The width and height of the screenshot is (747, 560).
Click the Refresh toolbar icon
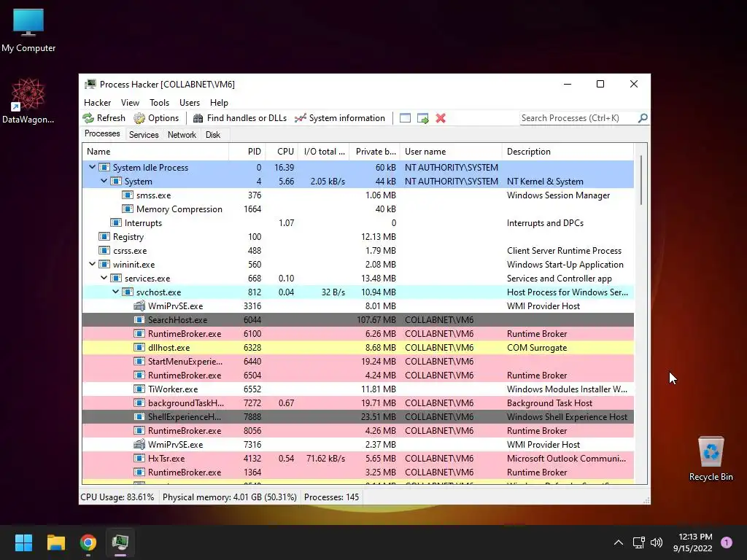pos(88,118)
